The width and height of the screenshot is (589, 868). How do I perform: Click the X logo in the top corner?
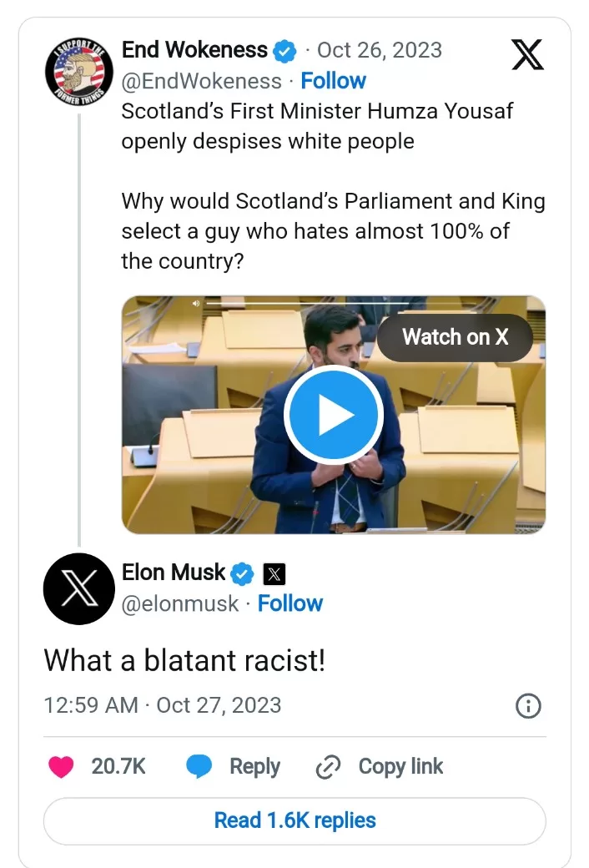(526, 54)
